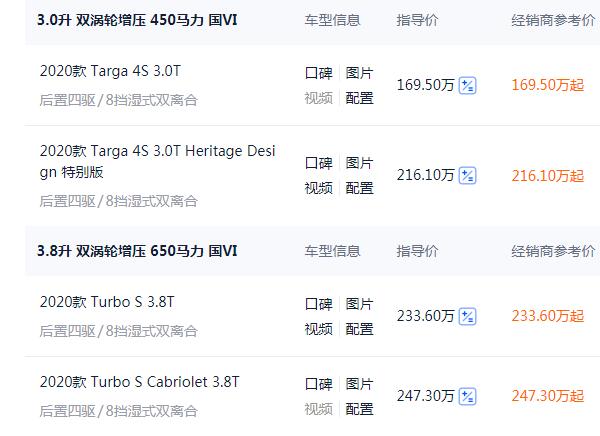This screenshot has height=436, width=600.
Task: Click calculator icon beside 169.50万 guide price
Action: 467,86
